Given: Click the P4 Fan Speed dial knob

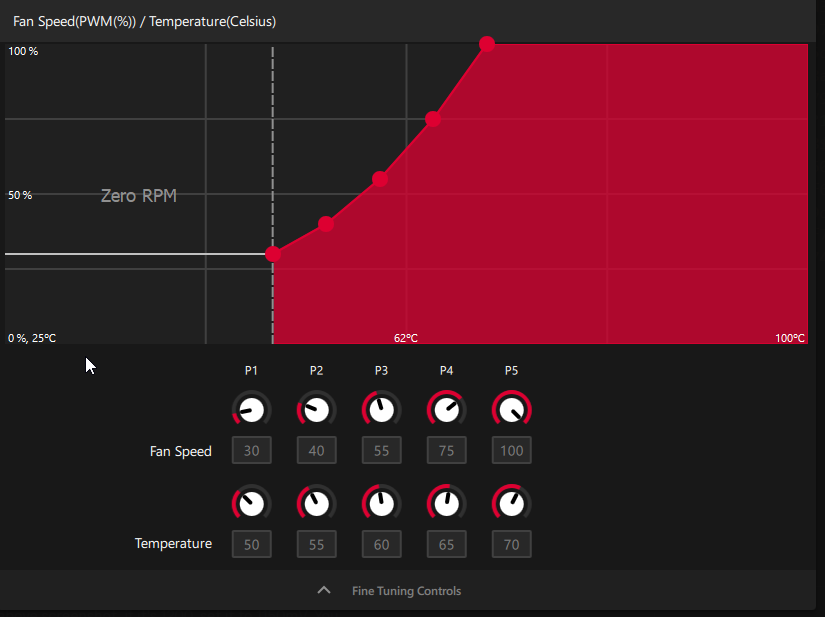Looking at the screenshot, I should [446, 410].
